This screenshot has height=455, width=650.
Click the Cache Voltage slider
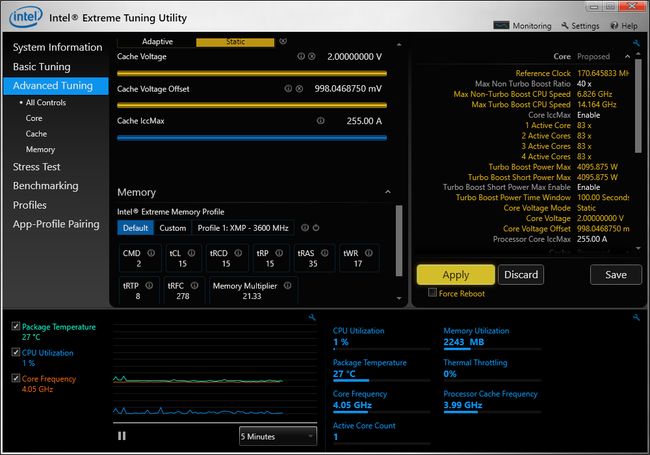[252, 73]
